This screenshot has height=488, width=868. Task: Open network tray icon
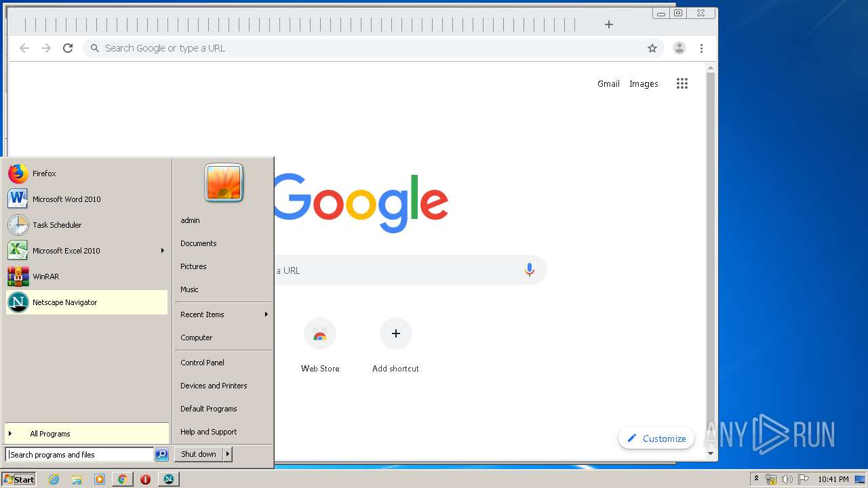(771, 479)
